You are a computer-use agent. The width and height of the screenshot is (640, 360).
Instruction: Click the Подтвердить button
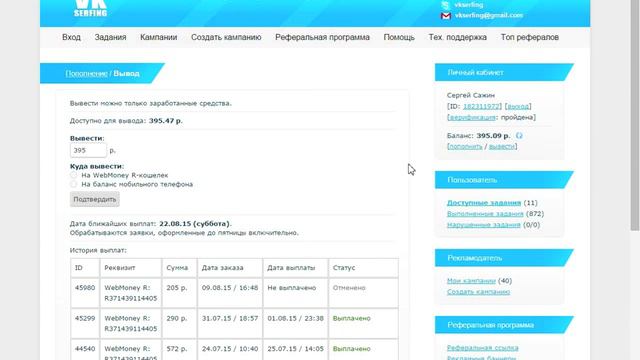point(95,199)
